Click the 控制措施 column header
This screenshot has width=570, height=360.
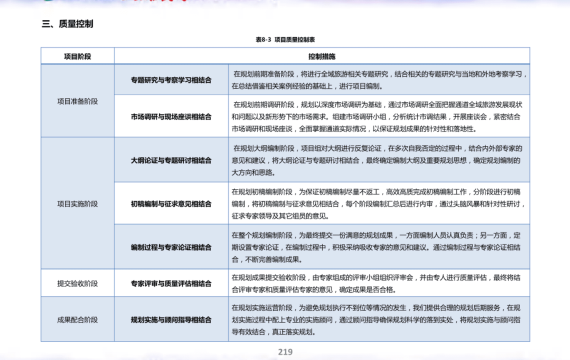click(322, 56)
